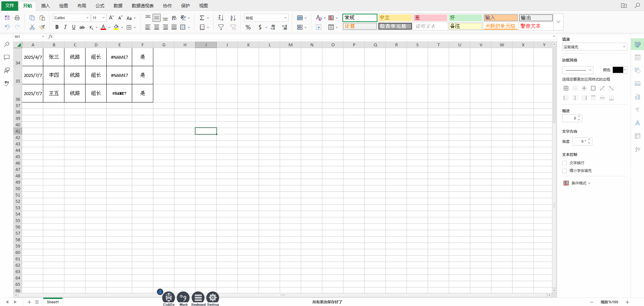The height and width of the screenshot is (306, 644).
Task: Align text to the top of cell
Action: (148, 17)
